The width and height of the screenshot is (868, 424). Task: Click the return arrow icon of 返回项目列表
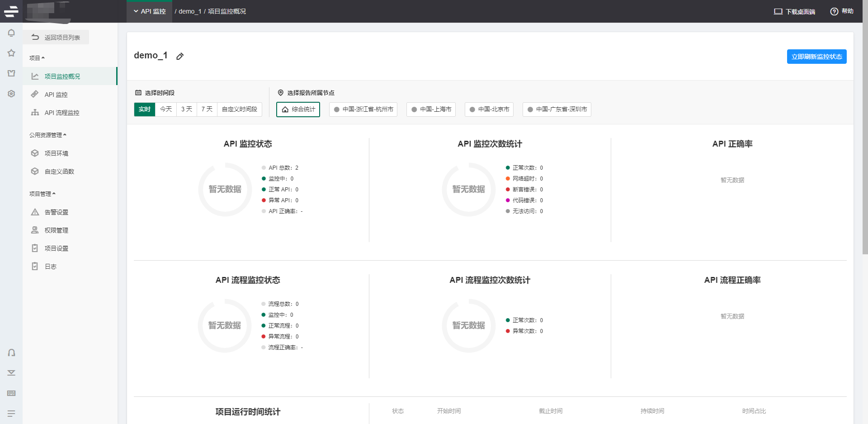[x=35, y=37]
